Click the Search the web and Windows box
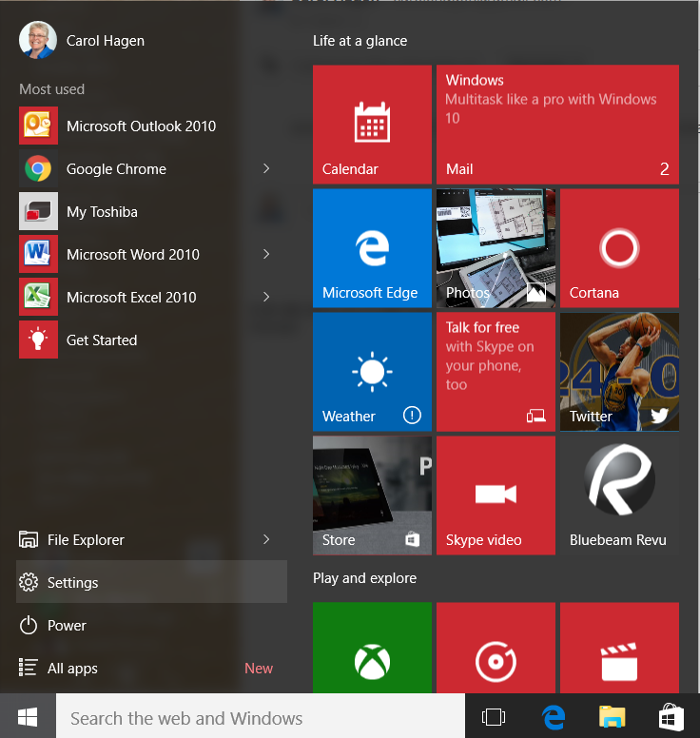The width and height of the screenshot is (700, 738). [261, 717]
